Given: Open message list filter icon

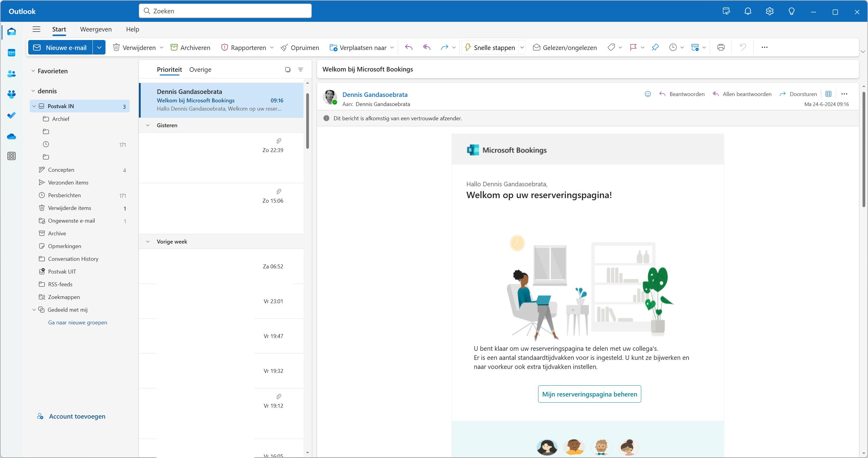Looking at the screenshot, I should 300,69.
